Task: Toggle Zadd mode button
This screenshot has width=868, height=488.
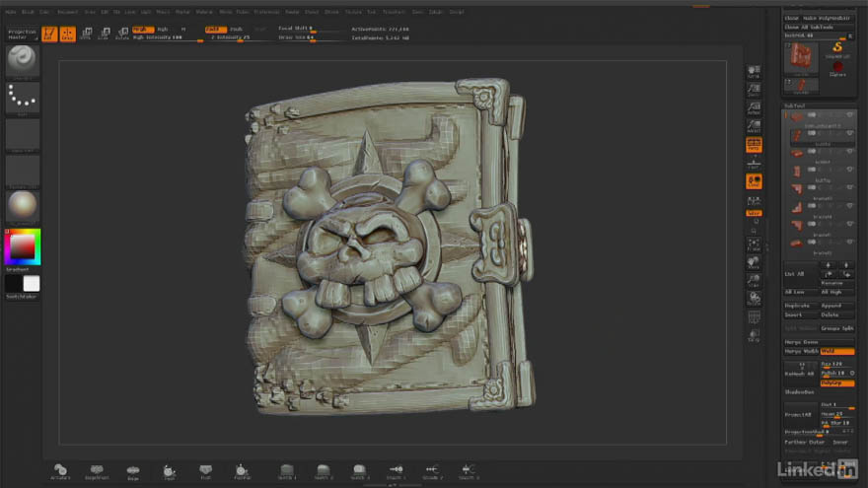Action: [x=215, y=30]
